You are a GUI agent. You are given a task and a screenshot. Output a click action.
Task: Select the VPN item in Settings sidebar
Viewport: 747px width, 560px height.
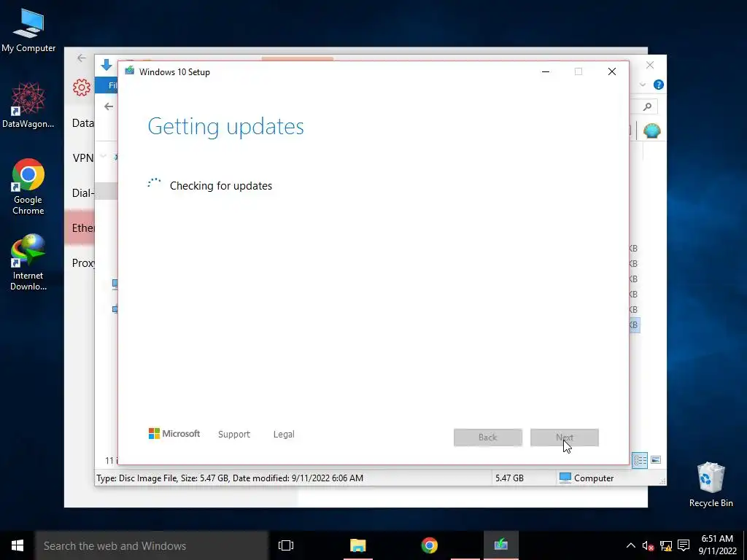pos(83,158)
